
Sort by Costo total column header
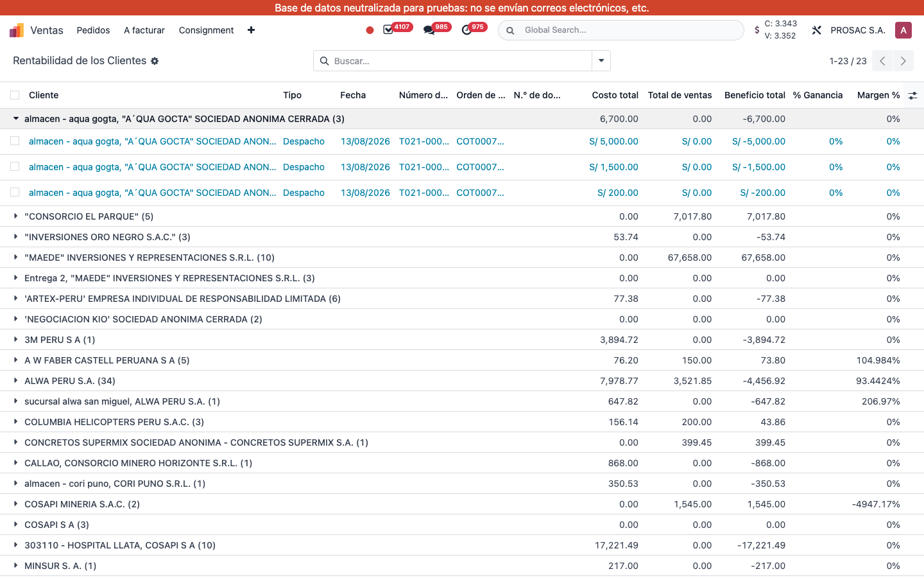click(615, 95)
